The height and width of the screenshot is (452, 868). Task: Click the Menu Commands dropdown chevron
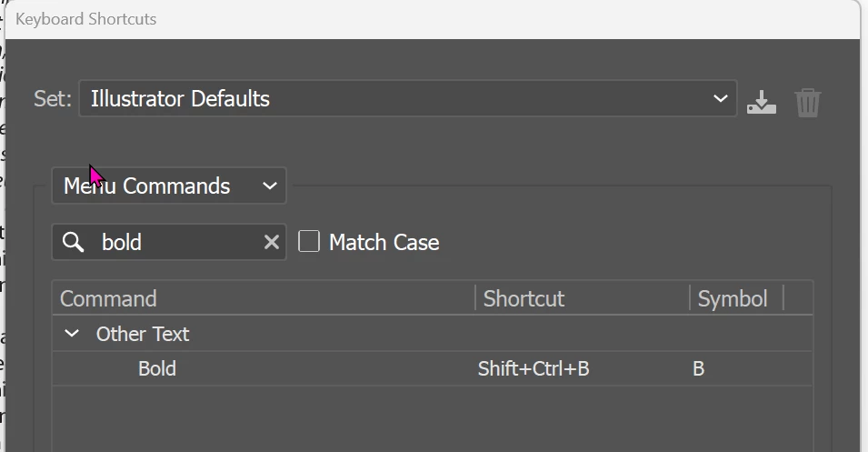(270, 186)
